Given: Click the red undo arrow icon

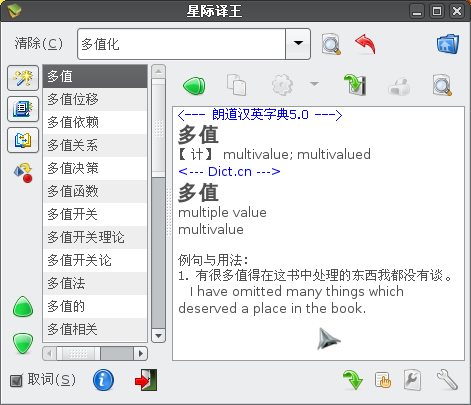Looking at the screenshot, I should (366, 44).
